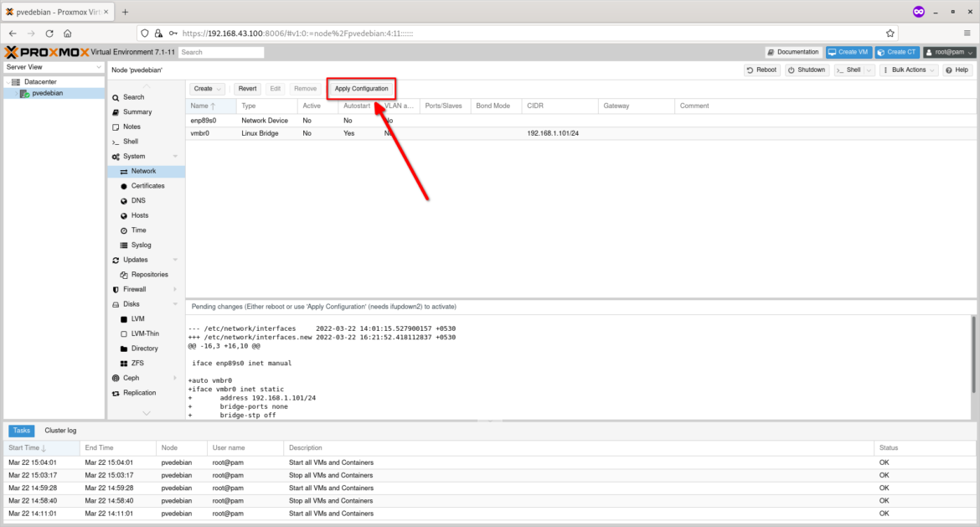Open the node Summary section
This screenshot has height=527, width=980.
tap(137, 112)
